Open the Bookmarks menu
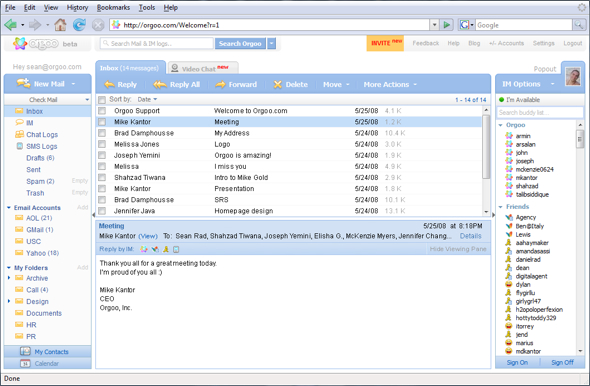590x386 pixels. pyautogui.click(x=113, y=8)
